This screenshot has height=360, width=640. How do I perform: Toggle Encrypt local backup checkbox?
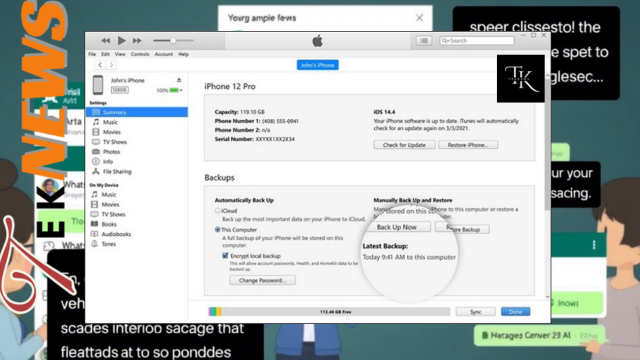coord(225,256)
